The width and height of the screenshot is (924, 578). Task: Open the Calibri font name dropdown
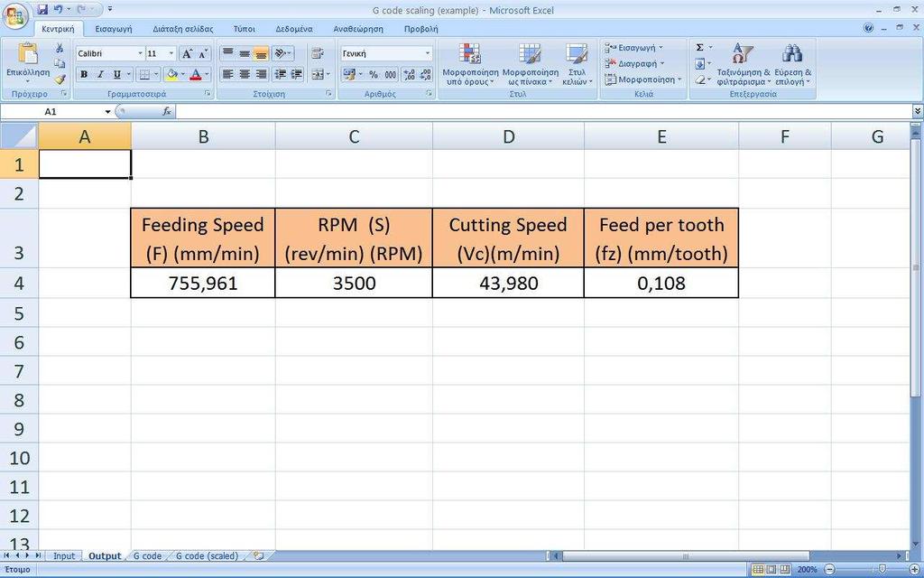click(140, 53)
